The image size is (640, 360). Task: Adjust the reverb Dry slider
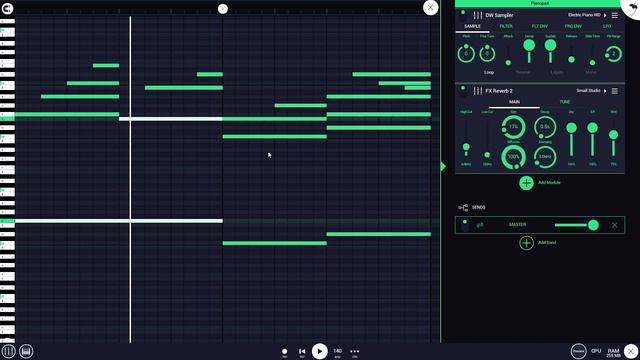coord(571,140)
